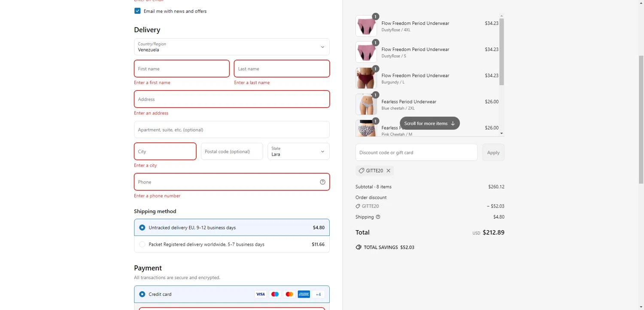Click the Visa card icon
The height and width of the screenshot is (310, 644).
(260, 294)
